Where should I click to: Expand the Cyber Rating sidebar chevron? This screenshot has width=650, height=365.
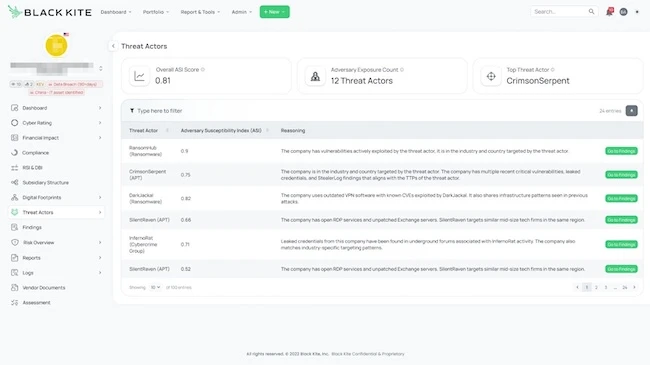coord(100,123)
